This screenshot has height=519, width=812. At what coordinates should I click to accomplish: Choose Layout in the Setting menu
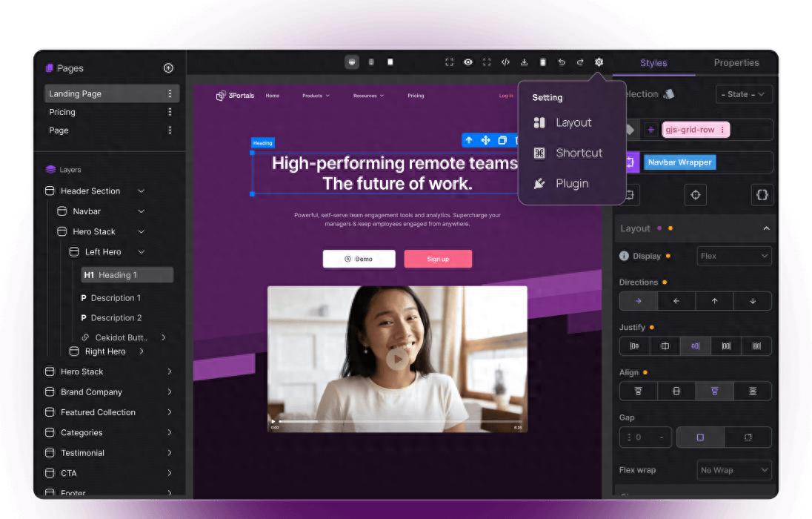pyautogui.click(x=563, y=122)
